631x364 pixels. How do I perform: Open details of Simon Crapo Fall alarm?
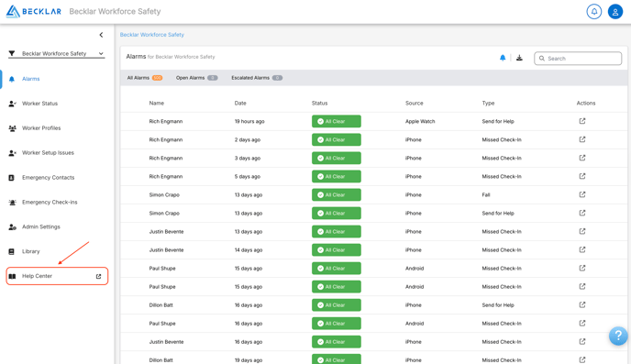582,194
